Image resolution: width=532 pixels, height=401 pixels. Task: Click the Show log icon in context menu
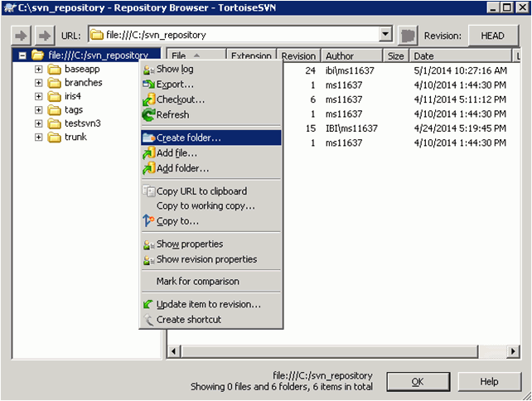pyautogui.click(x=148, y=70)
